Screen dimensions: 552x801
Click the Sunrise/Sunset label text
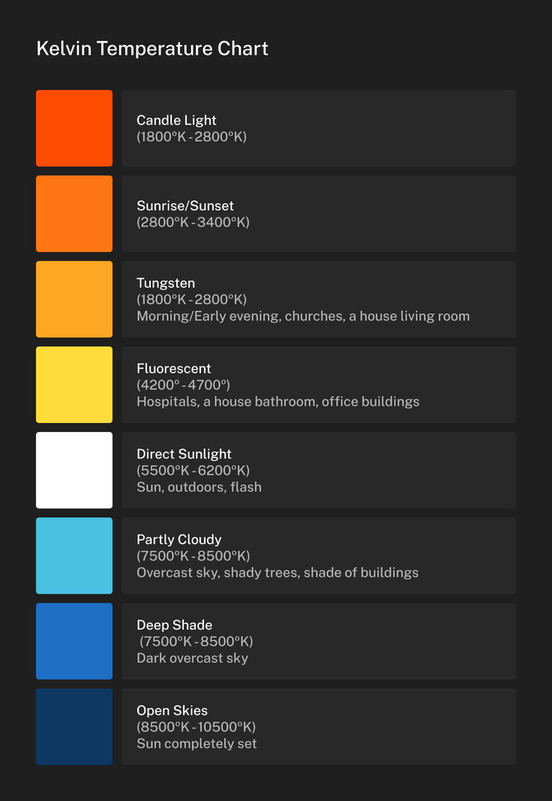(x=185, y=206)
